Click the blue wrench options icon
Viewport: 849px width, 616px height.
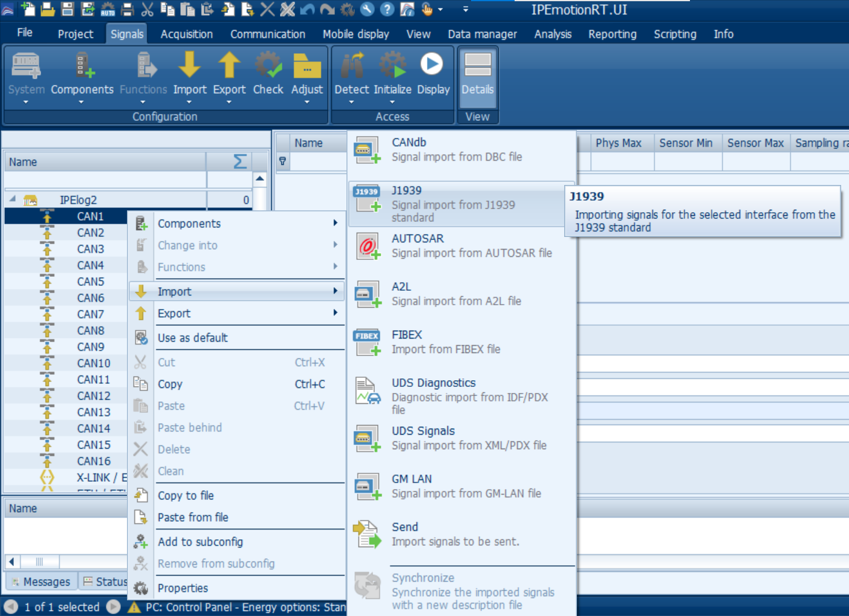click(367, 9)
